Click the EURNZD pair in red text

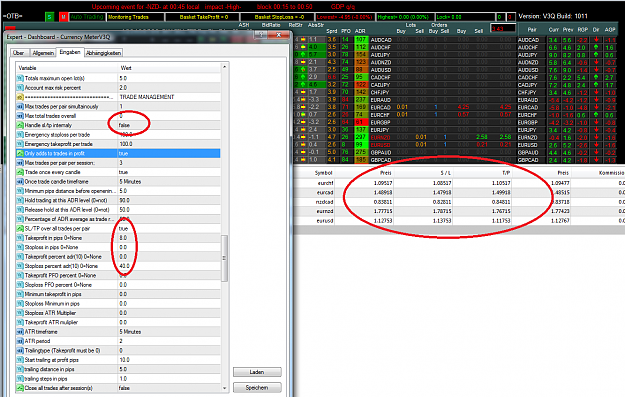click(x=380, y=137)
